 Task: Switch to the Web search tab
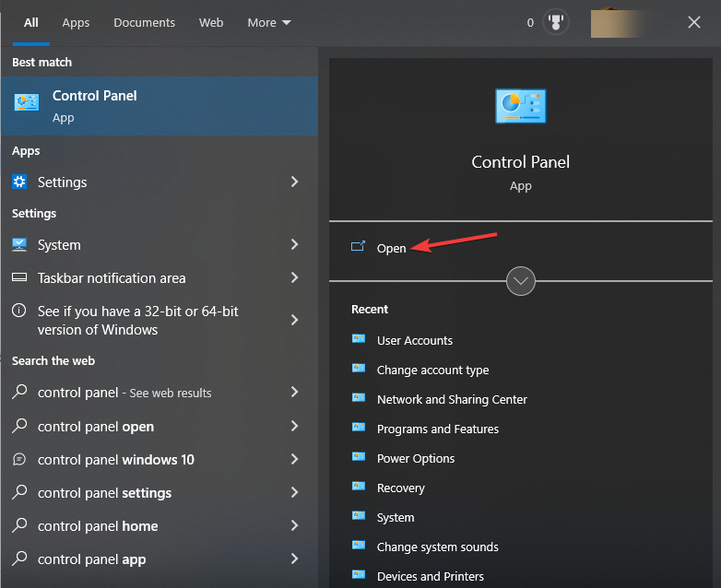[x=211, y=22]
